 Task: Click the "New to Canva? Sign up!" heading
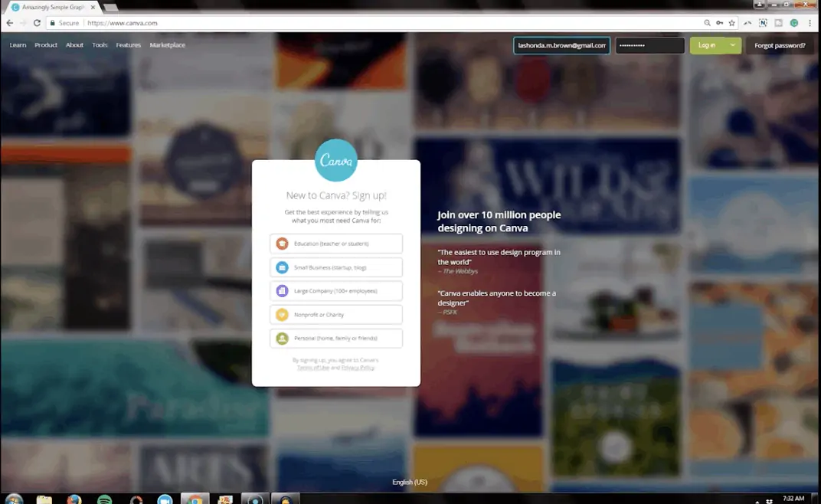(336, 195)
